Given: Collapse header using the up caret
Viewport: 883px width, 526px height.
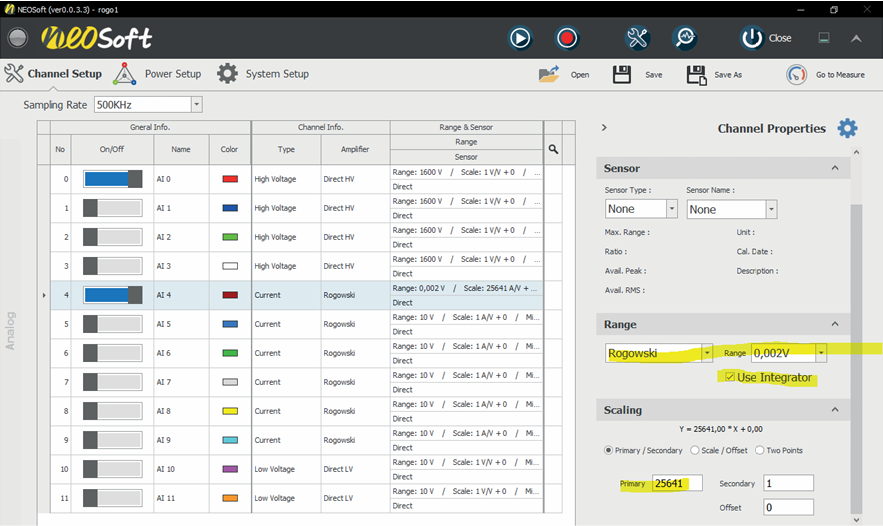Looking at the screenshot, I should (x=856, y=38).
